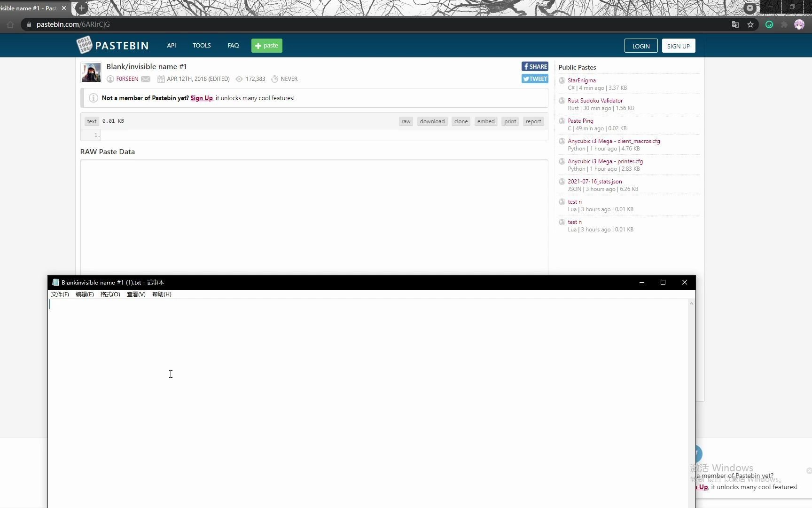Viewport: 812px width, 508px height.
Task: Click the Notepad title bar icon
Action: pos(55,282)
